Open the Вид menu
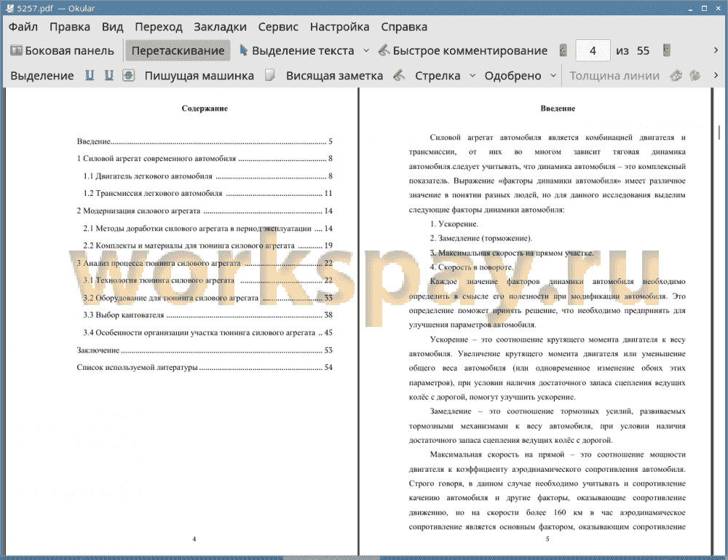The width and height of the screenshot is (728, 560). click(112, 27)
